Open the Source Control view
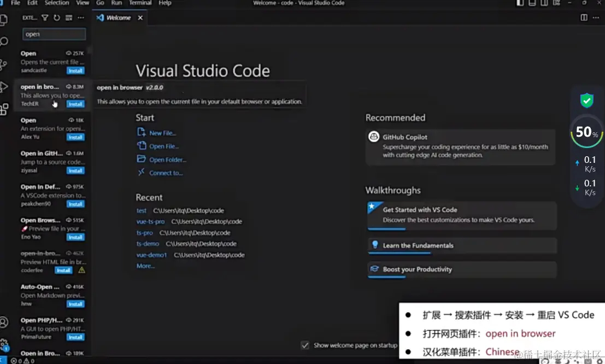The height and width of the screenshot is (364, 605). coord(3,64)
